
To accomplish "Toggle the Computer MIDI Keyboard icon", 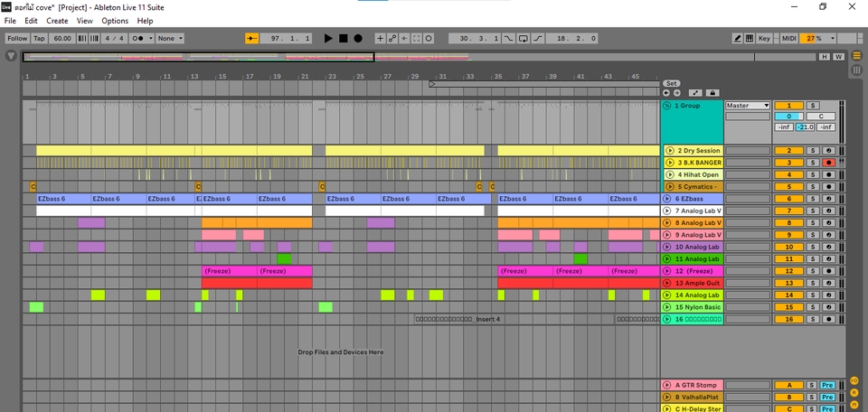I will (x=750, y=38).
